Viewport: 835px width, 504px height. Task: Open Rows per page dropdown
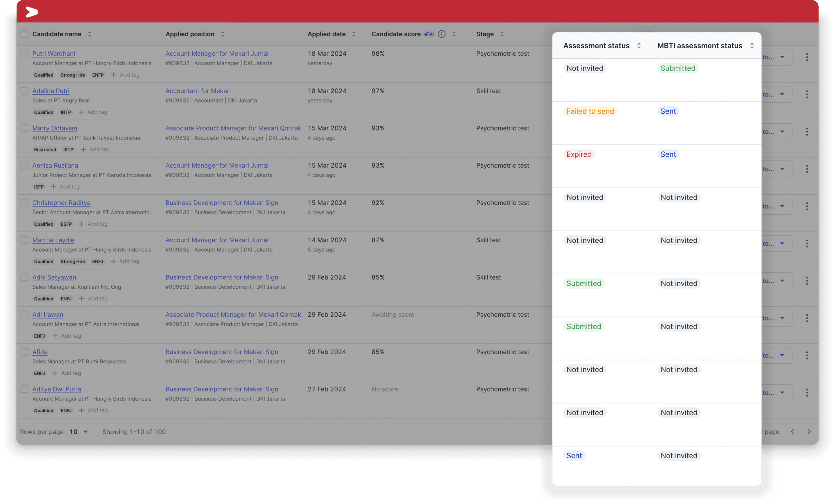[79, 432]
